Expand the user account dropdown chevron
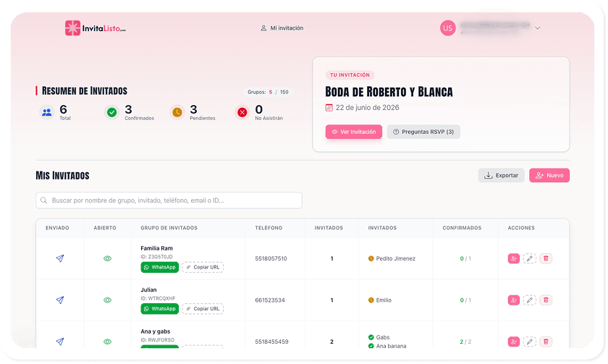This screenshot has height=364, width=608. [x=538, y=28]
